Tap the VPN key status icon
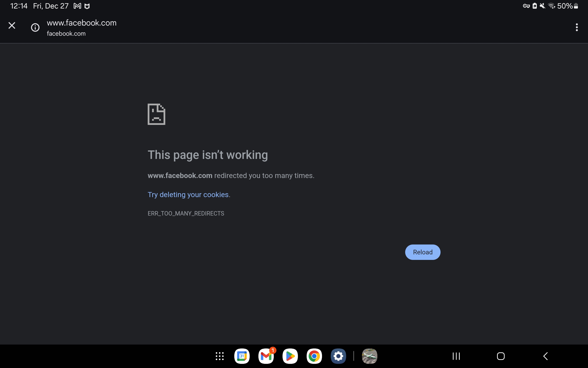 [526, 6]
